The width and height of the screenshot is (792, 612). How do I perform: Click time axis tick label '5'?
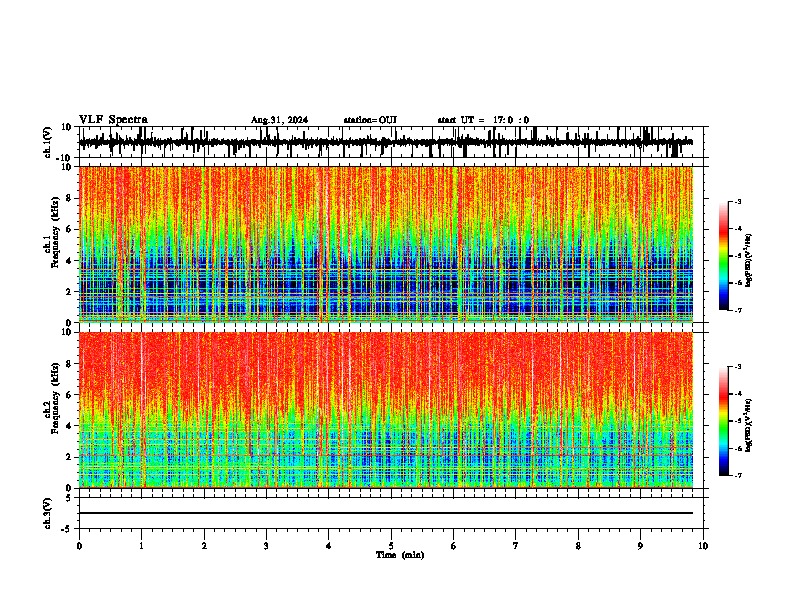pyautogui.click(x=391, y=546)
